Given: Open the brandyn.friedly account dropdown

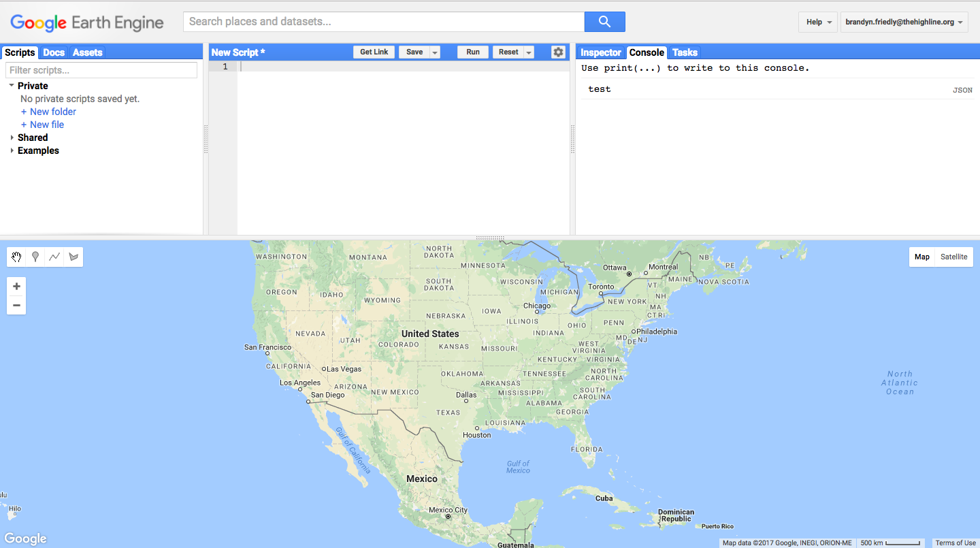Looking at the screenshot, I should tap(904, 22).
